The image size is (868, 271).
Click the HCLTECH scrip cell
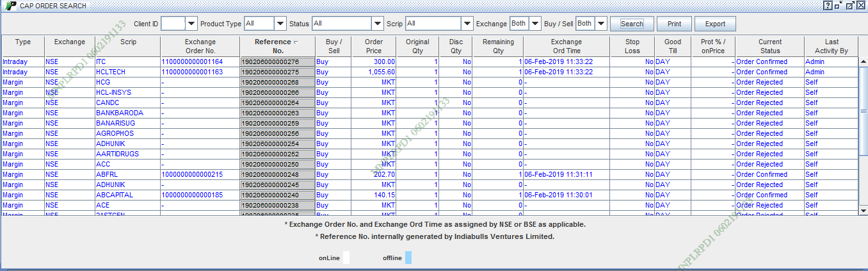(127, 72)
